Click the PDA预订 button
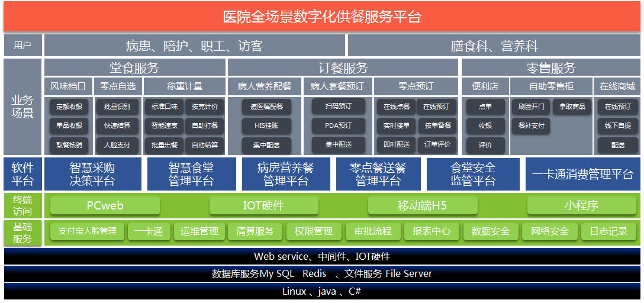644x303 pixels. 337,126
